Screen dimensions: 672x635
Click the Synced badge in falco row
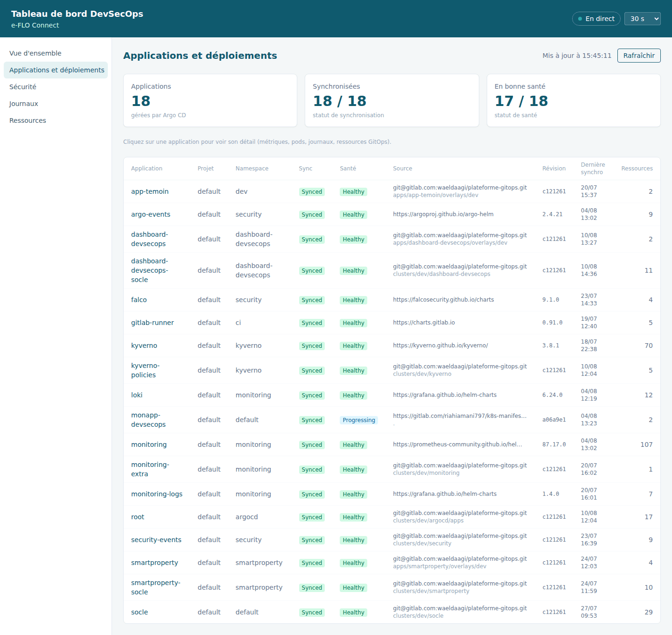(x=312, y=300)
